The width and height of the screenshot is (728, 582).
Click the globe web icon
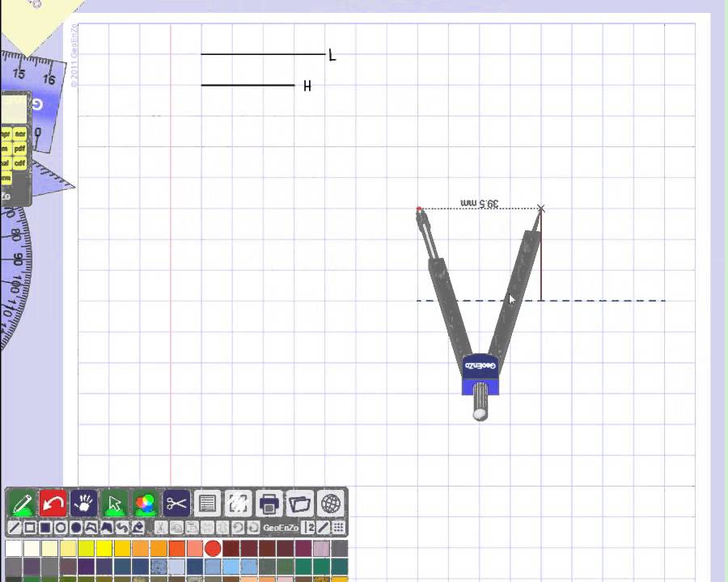(x=331, y=503)
